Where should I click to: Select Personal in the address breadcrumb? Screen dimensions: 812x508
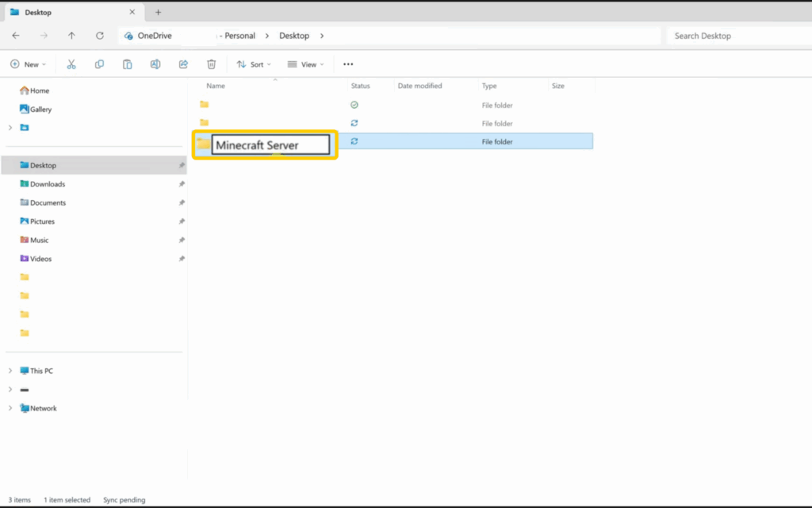tap(239, 36)
